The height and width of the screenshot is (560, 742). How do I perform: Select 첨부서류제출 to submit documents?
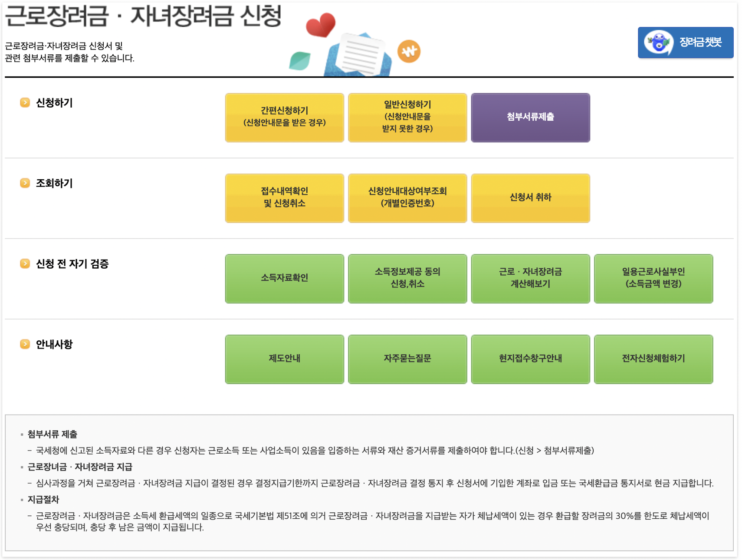coord(530,117)
